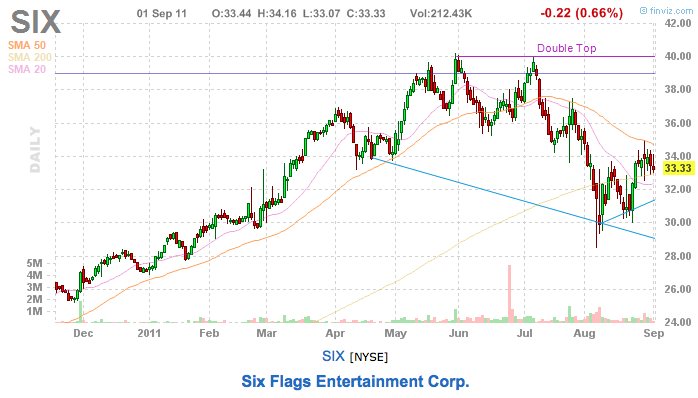Click the volume 'Vol:212.43K'
The image size is (698, 398).
441,13
